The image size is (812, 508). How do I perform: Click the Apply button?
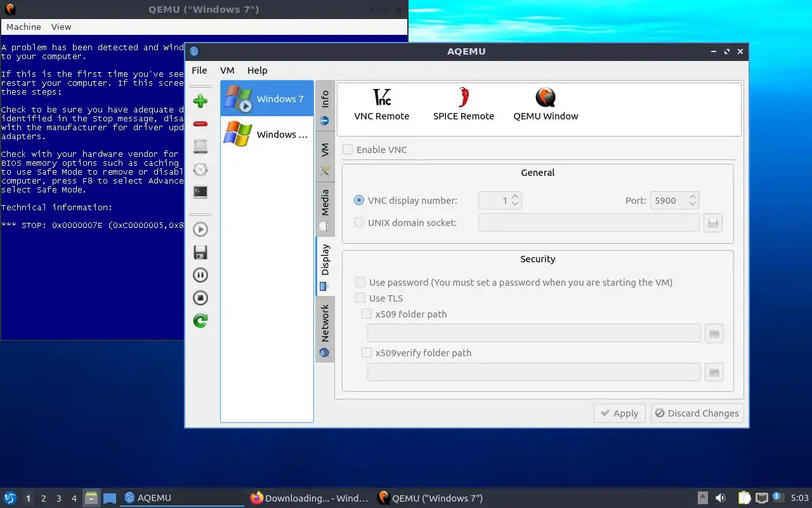620,413
